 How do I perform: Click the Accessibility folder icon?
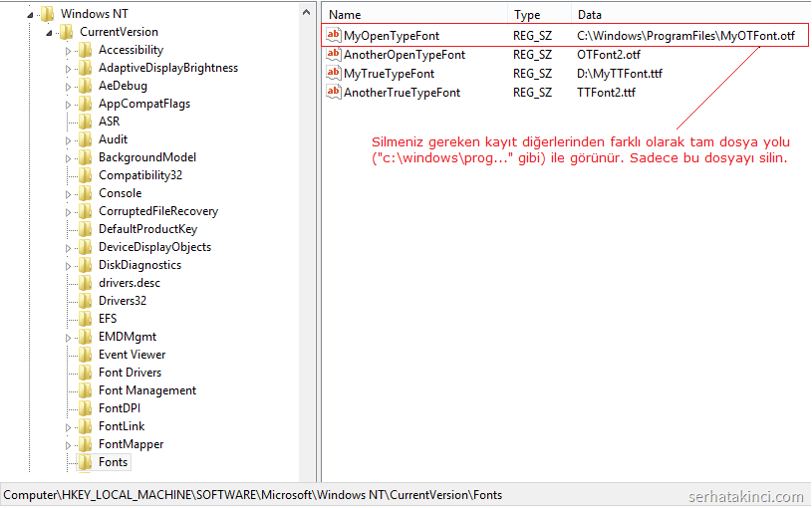coord(86,50)
